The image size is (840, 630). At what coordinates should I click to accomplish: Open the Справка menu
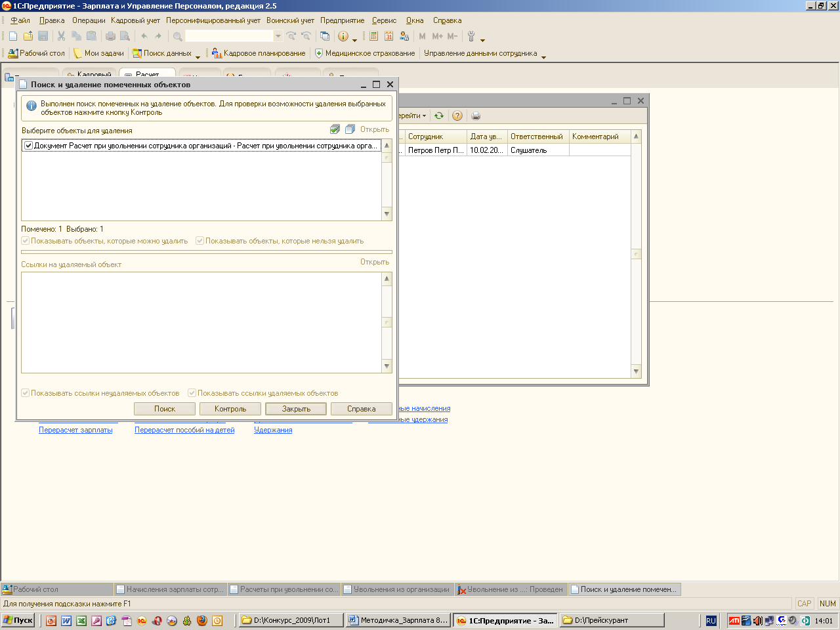click(x=447, y=20)
